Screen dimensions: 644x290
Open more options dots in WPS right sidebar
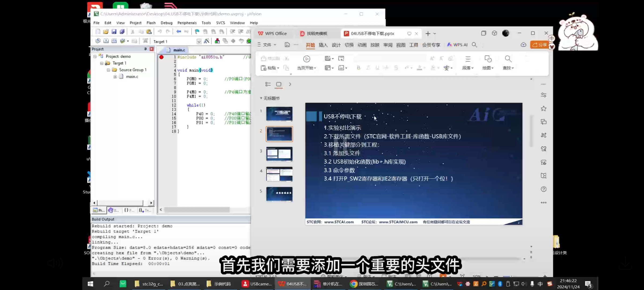click(543, 202)
